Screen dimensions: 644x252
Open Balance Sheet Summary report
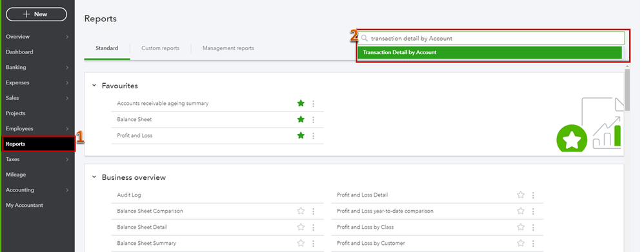146,243
